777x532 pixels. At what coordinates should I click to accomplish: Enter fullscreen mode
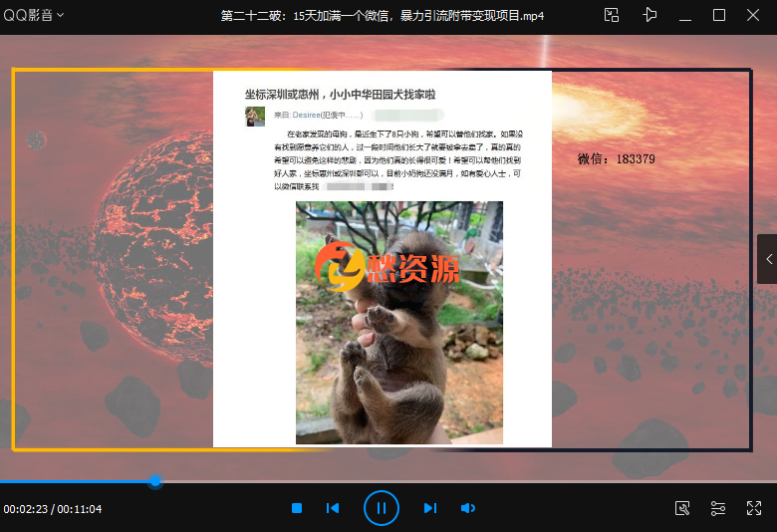coord(754,508)
